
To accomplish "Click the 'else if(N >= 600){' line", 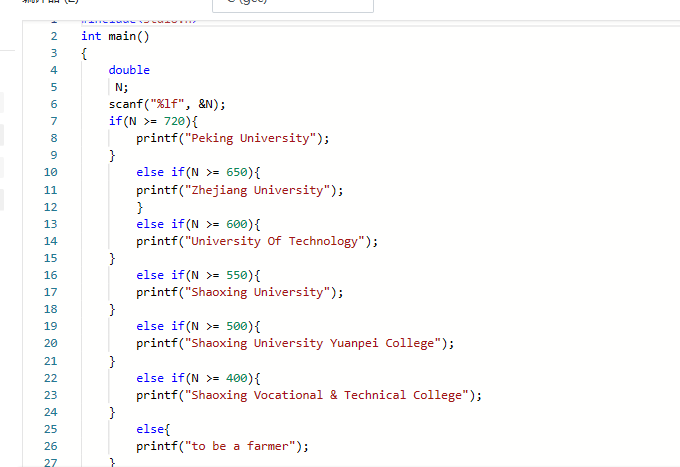I will coord(198,224).
